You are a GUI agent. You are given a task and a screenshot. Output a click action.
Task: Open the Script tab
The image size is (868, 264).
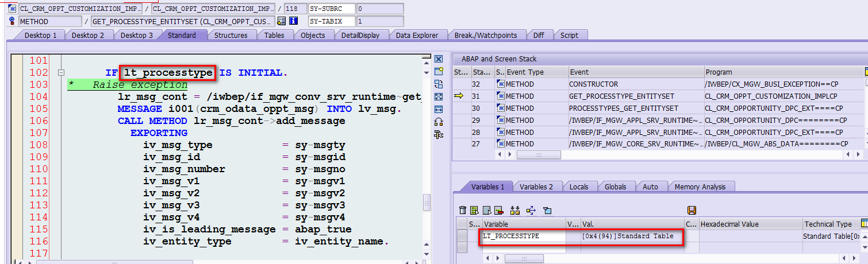(x=569, y=35)
